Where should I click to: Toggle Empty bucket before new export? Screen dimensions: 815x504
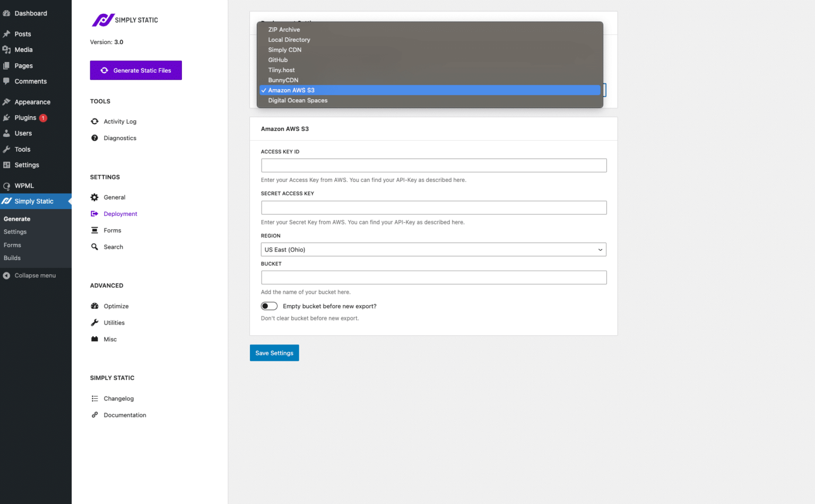pyautogui.click(x=269, y=306)
